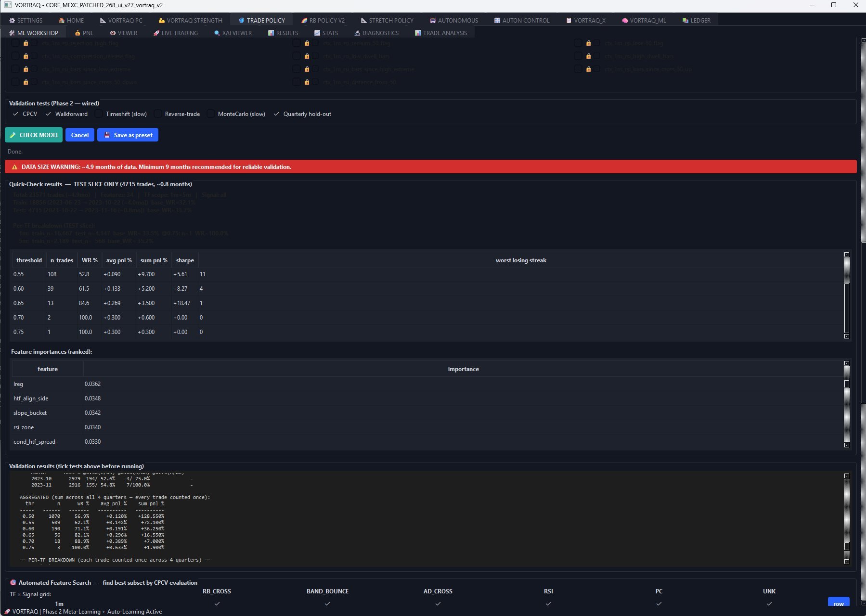This screenshot has height=616, width=866.
Task: Enable the Timeshift (slow) test
Action: pos(99,114)
